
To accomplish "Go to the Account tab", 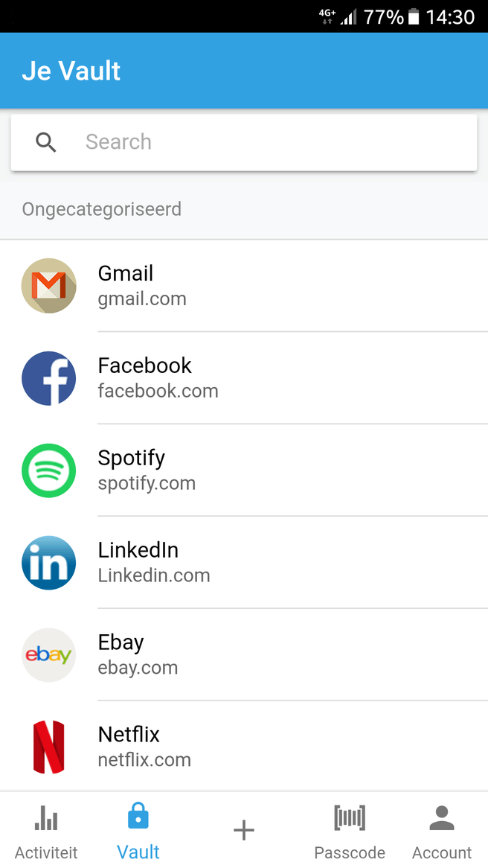I will click(442, 832).
